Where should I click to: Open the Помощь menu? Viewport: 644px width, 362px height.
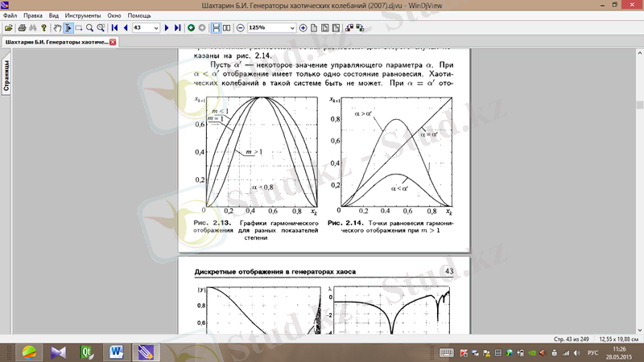point(139,15)
